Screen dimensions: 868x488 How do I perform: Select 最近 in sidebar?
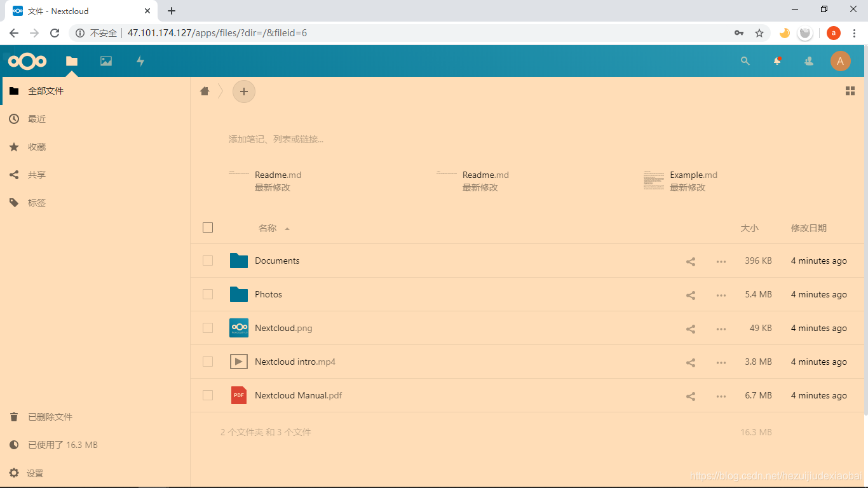pos(95,119)
